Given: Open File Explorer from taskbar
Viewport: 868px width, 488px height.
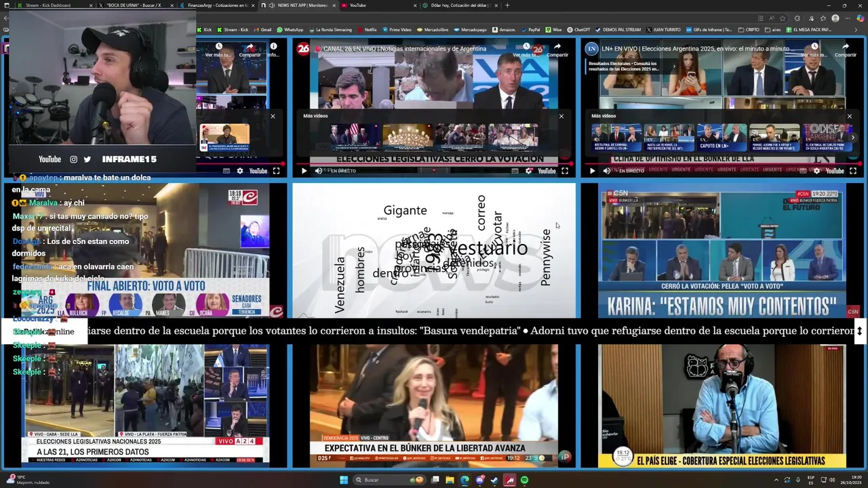Looking at the screenshot, I should 450,480.
